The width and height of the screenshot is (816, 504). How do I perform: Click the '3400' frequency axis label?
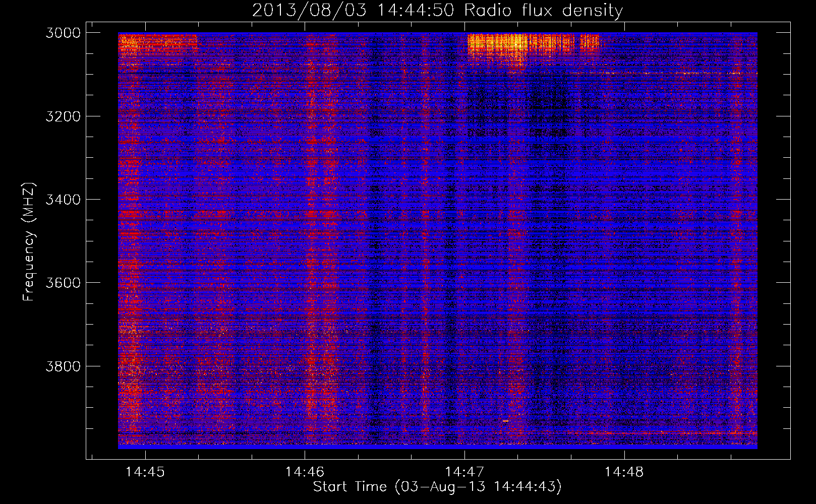63,200
